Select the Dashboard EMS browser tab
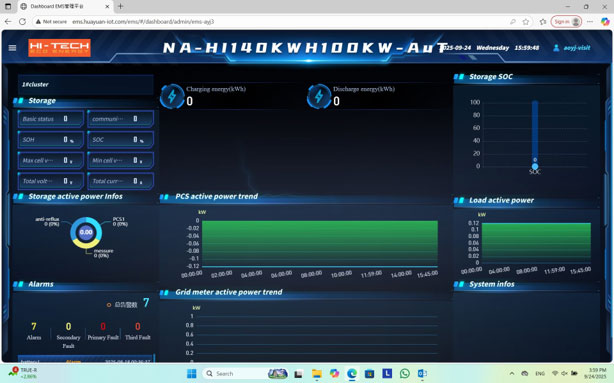The image size is (614, 383). click(65, 6)
